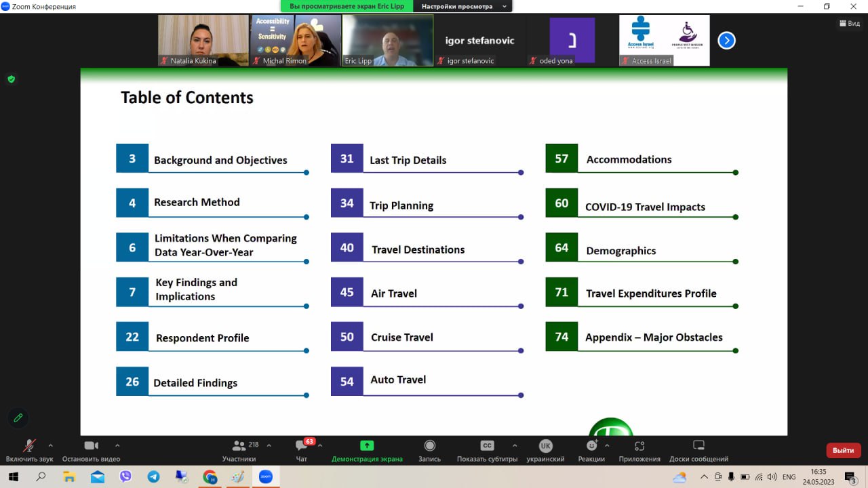Open Настройки просмотра view options dropdown
The image size is (868, 488).
tap(464, 6)
